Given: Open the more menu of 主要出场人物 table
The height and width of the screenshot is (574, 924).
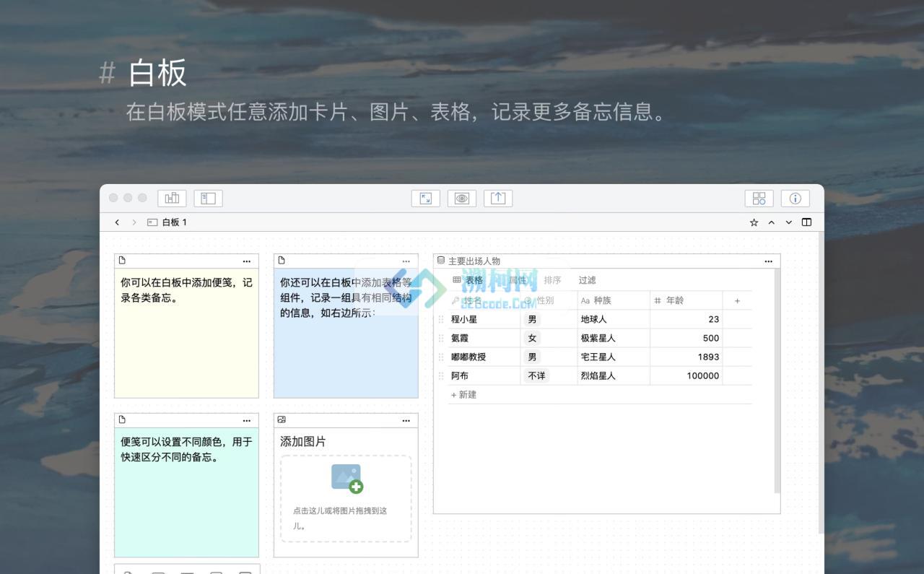Looking at the screenshot, I should click(768, 261).
